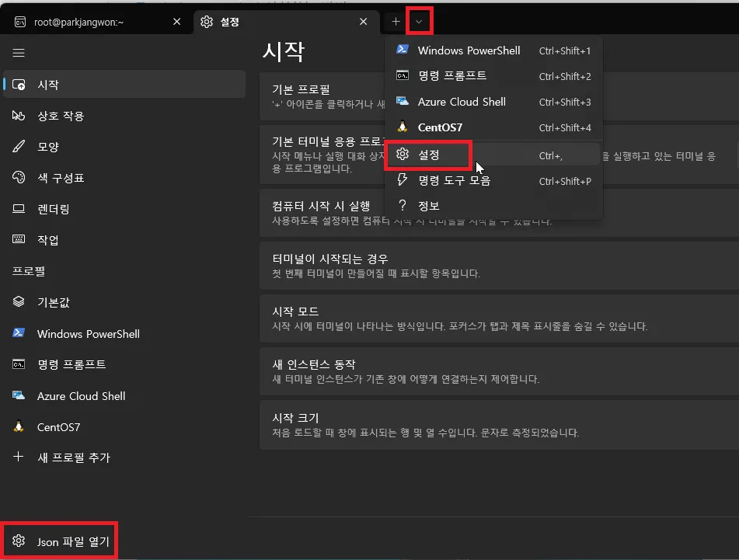Click the 렌더링 monitor icon
Image resolution: width=739 pixels, height=560 pixels.
click(19, 209)
